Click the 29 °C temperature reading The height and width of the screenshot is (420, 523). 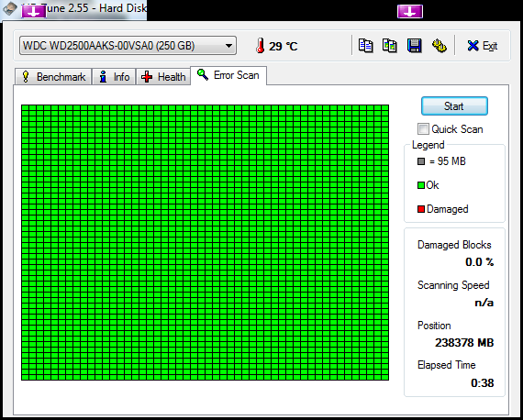tap(284, 46)
